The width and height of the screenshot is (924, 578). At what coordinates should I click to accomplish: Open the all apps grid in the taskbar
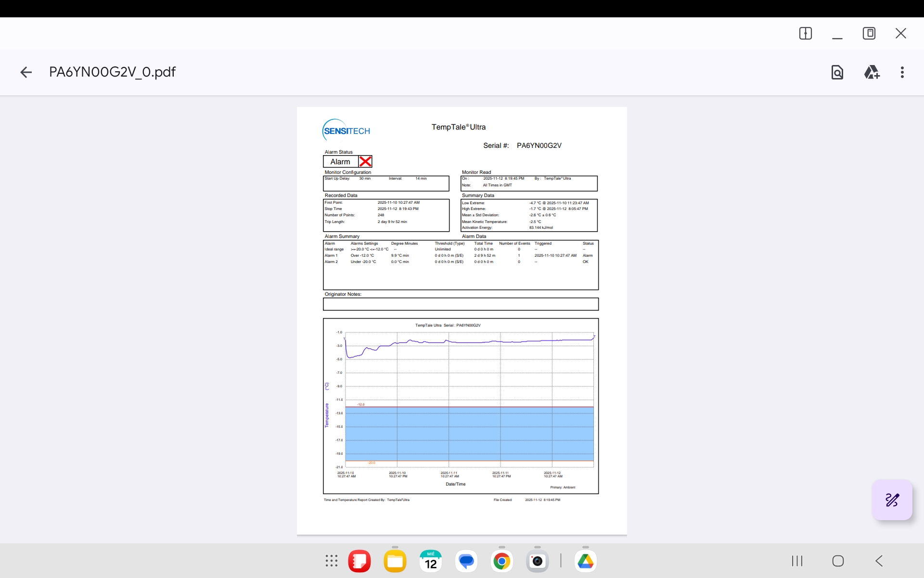(331, 561)
